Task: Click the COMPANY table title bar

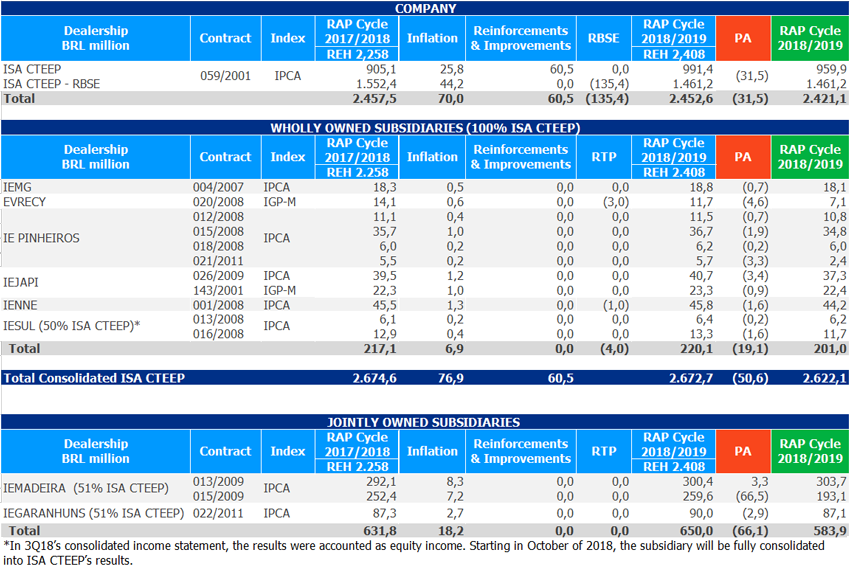Action: click(x=425, y=8)
